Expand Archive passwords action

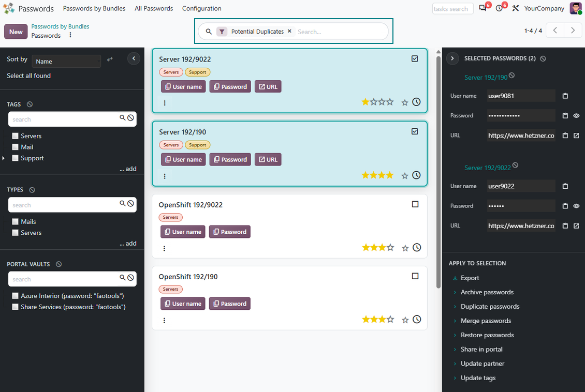point(487,292)
